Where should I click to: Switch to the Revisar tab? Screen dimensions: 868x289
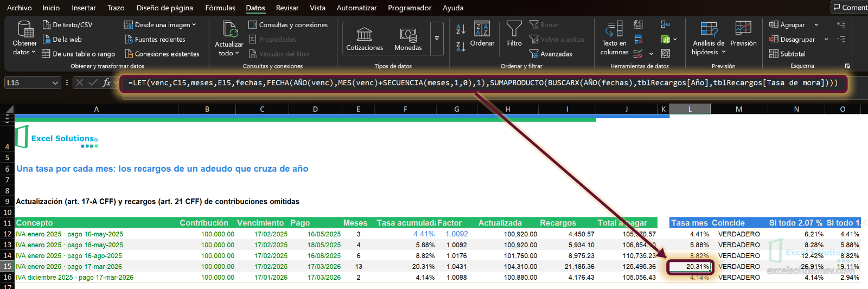(287, 8)
